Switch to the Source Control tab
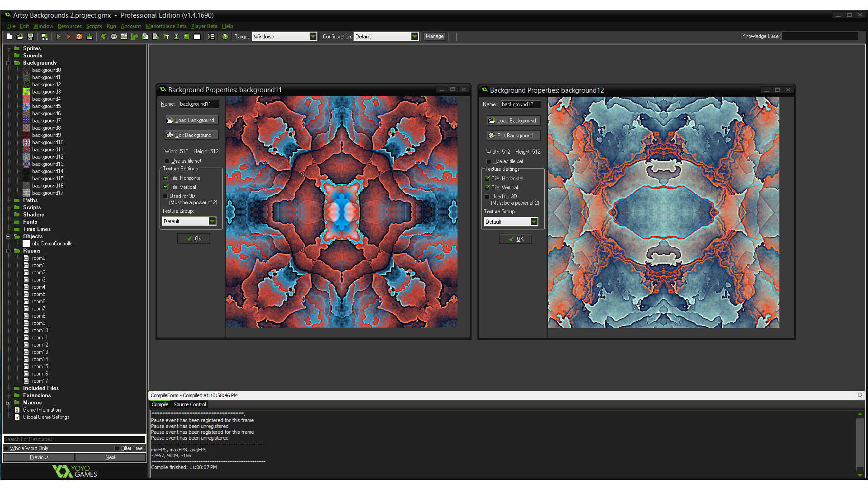868x488 pixels. coord(189,404)
